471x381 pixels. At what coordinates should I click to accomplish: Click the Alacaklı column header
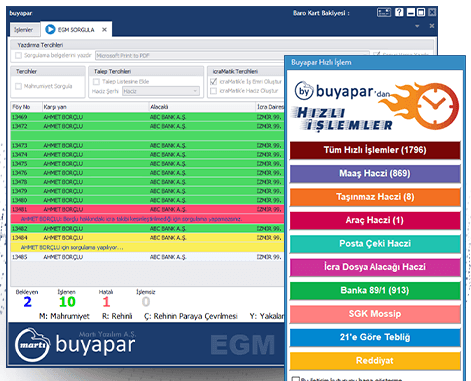point(202,107)
